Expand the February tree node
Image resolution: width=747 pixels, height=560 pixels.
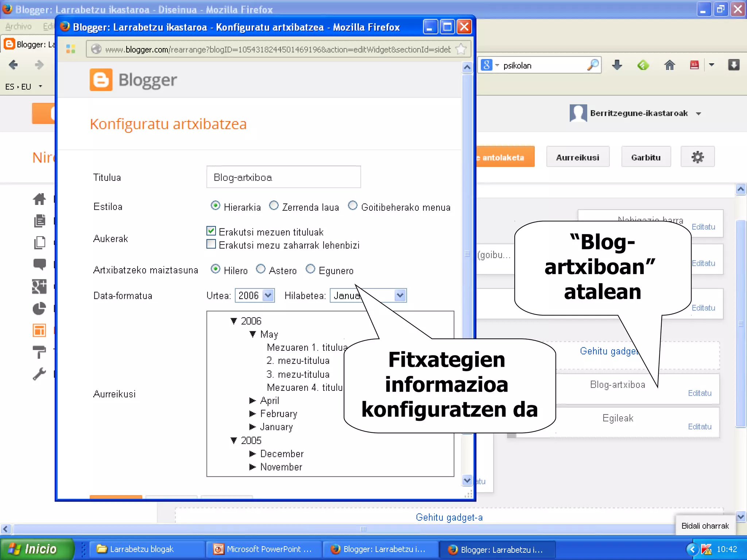pos(253,414)
